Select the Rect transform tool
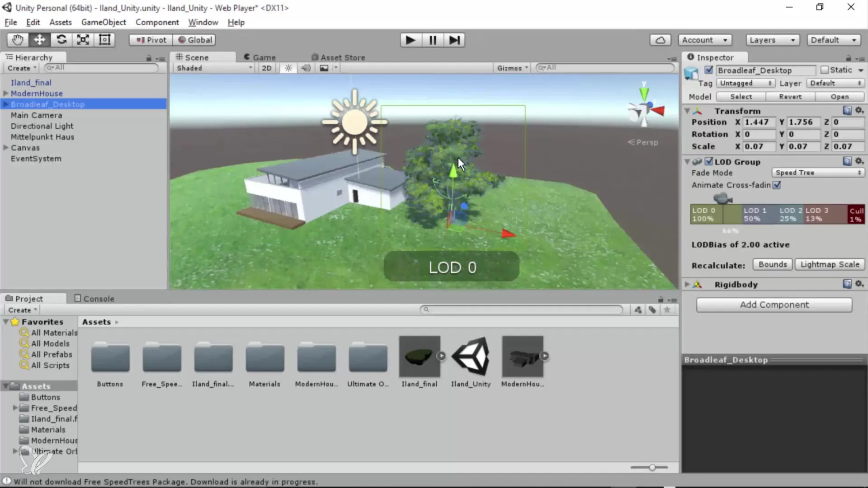This screenshot has width=868, height=488. [104, 40]
